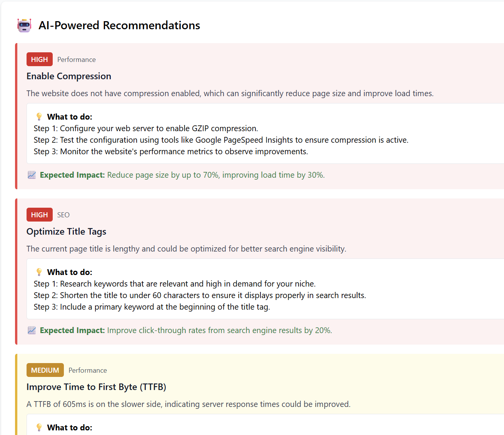Screen dimensions: 504x435
Task: Click Improve Time to First Byte heading
Action: (x=96, y=387)
